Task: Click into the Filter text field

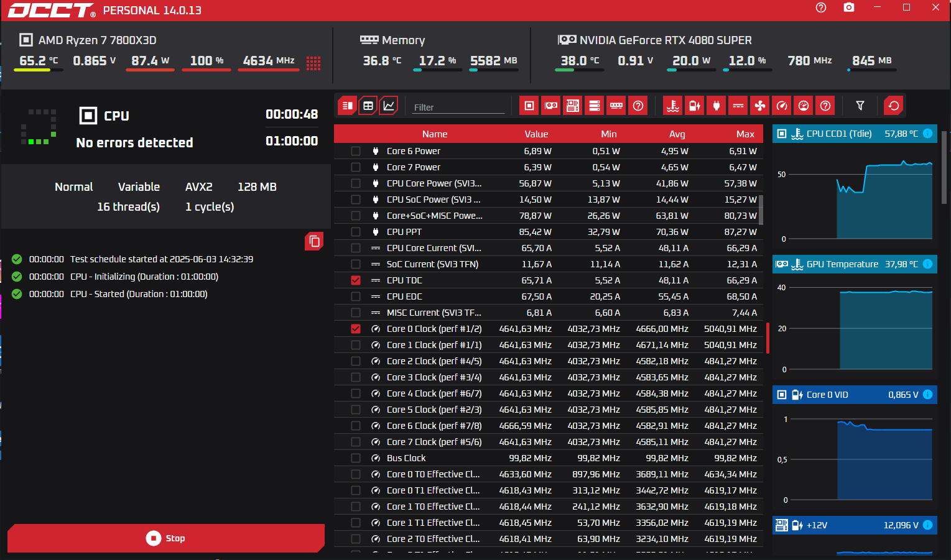Action: 458,107
